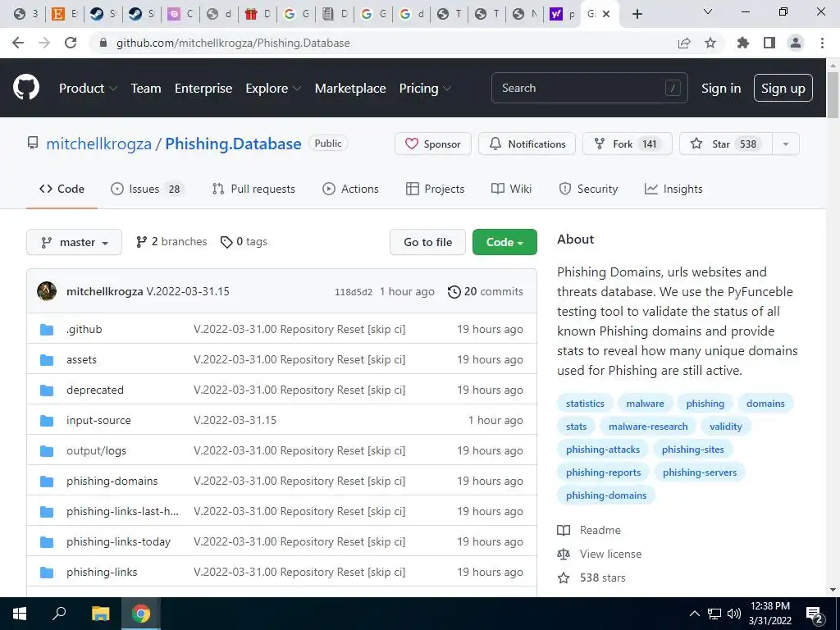View the 20 commits history
The image size is (840, 630).
486,291
